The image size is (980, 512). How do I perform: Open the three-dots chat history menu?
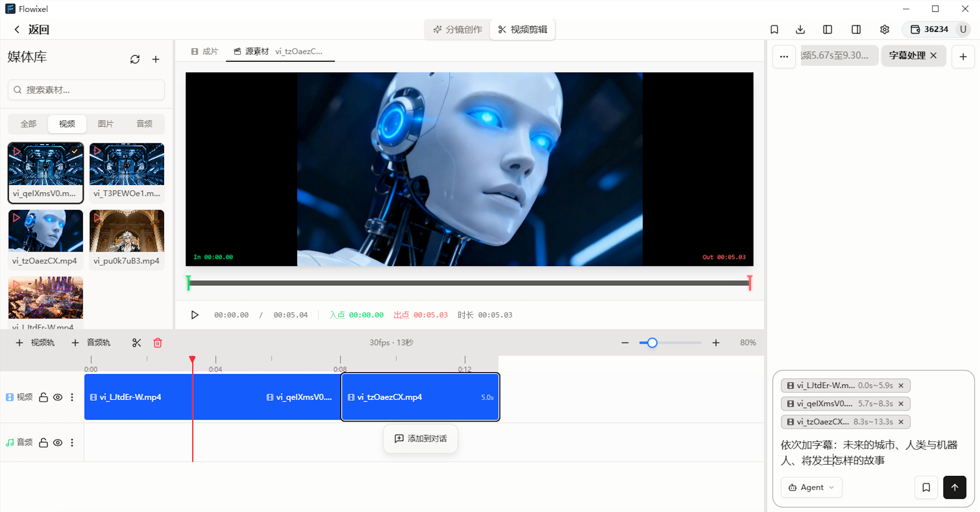pos(784,56)
